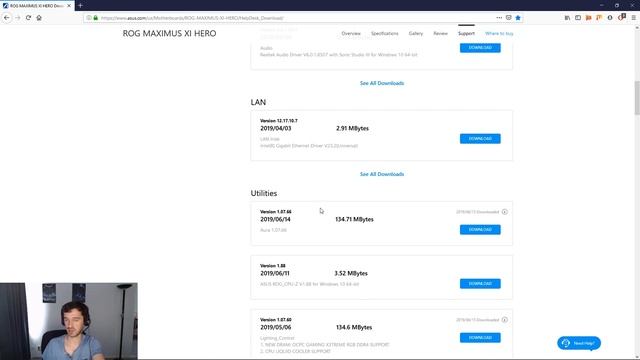The height and width of the screenshot is (360, 640).
Task: Select the ROG MAXIMUS XI HERO browser tab
Action: (37, 6)
